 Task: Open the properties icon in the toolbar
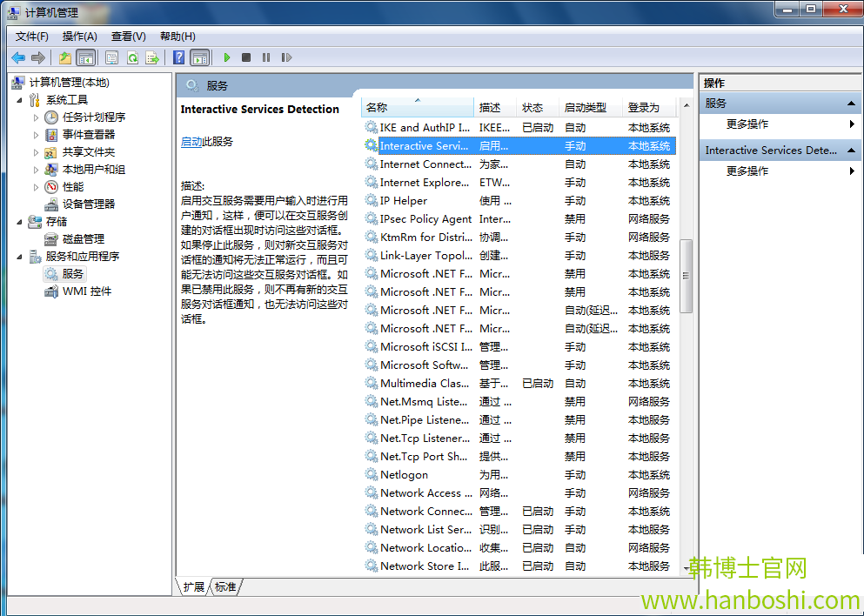[x=113, y=57]
